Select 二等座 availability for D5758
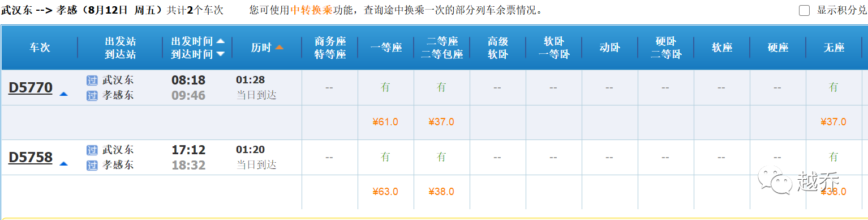Screen dimensions: 868x220 pos(441,157)
